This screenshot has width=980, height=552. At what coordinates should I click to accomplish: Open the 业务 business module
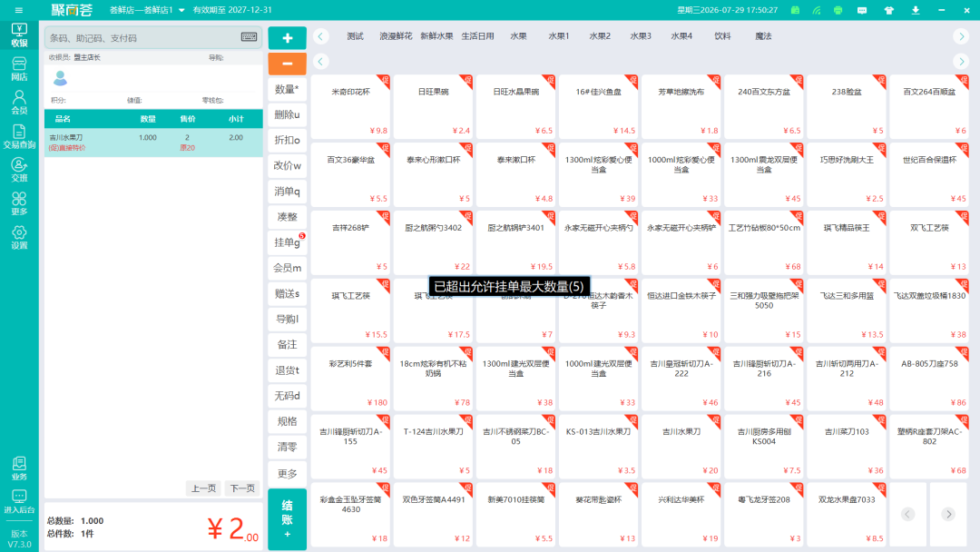tap(19, 468)
